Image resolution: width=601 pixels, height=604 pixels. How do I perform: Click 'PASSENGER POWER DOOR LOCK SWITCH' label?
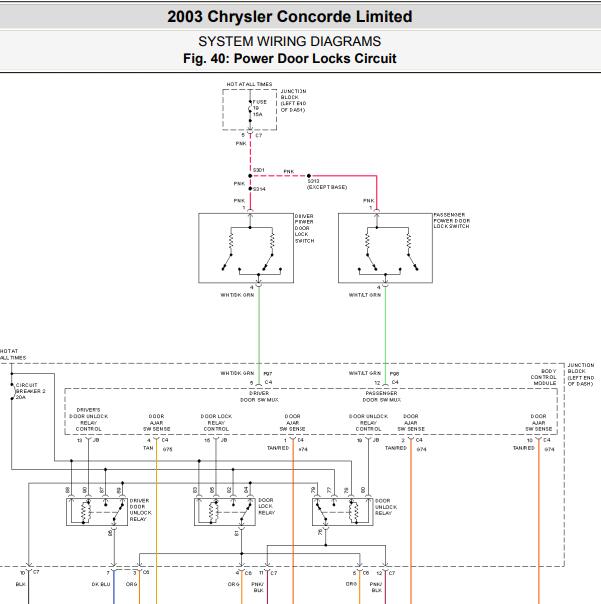[x=452, y=220]
